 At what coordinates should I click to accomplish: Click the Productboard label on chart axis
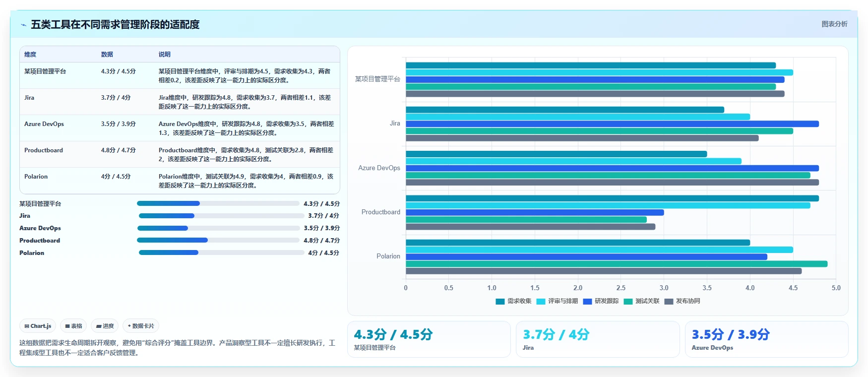(x=381, y=212)
